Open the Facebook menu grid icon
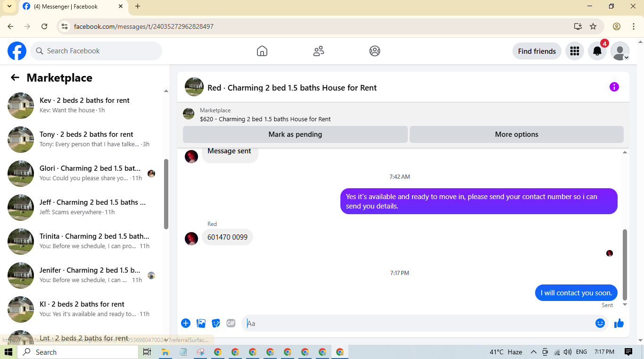The image size is (644, 359). click(x=575, y=51)
